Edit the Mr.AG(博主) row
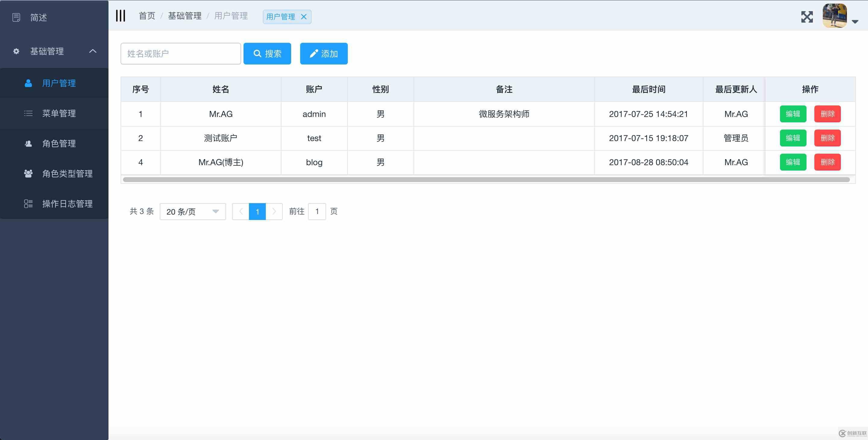 point(793,162)
